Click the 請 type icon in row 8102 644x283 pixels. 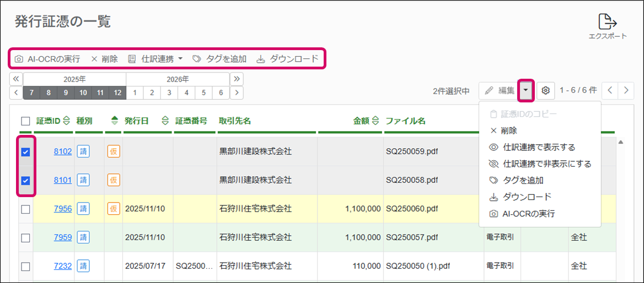coord(83,151)
